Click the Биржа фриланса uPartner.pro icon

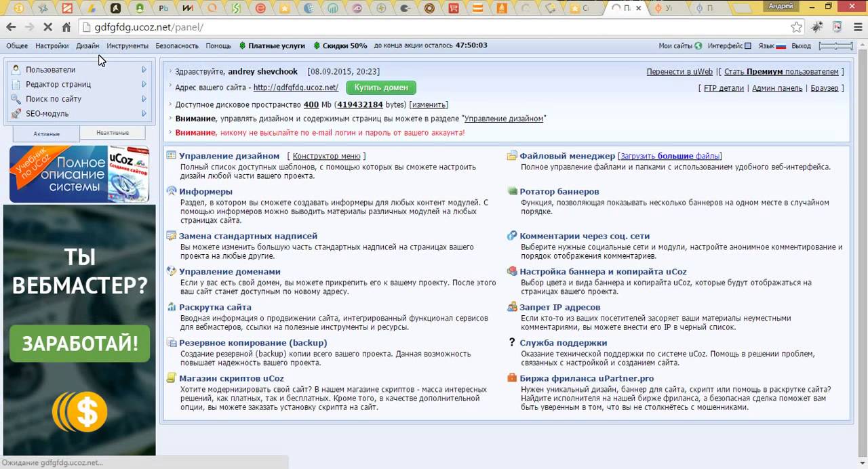point(512,378)
